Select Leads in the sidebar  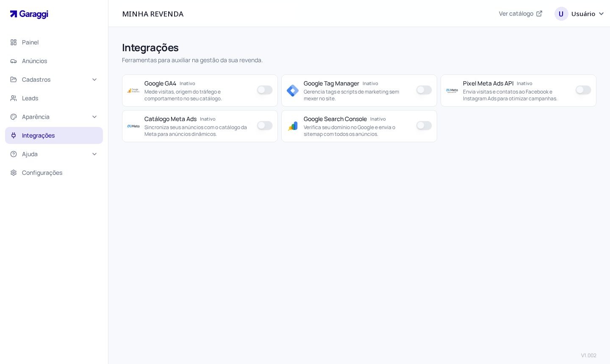[54, 98]
